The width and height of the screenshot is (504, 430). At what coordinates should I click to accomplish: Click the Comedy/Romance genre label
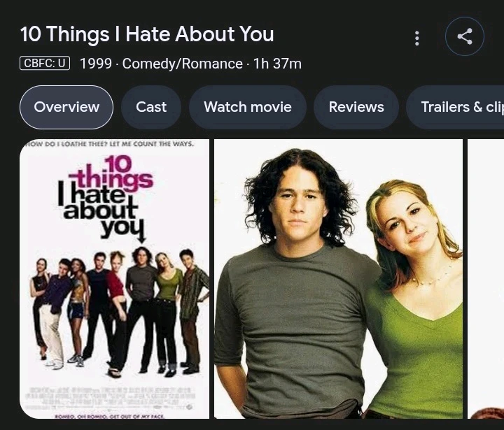coord(182,64)
